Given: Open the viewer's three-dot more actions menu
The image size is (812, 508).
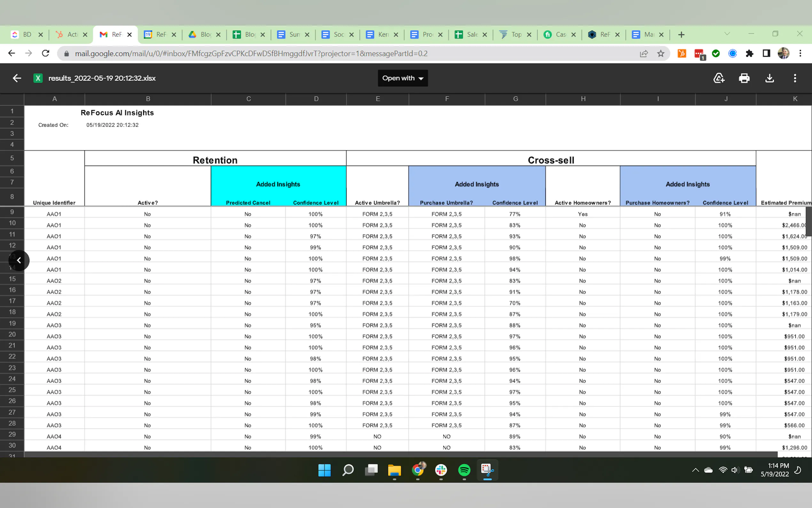Looking at the screenshot, I should 794,78.
